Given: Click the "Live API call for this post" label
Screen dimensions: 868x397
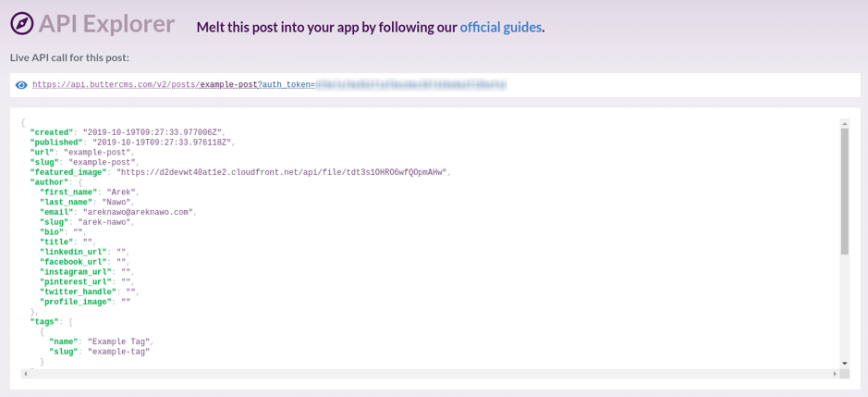Looking at the screenshot, I should [69, 57].
